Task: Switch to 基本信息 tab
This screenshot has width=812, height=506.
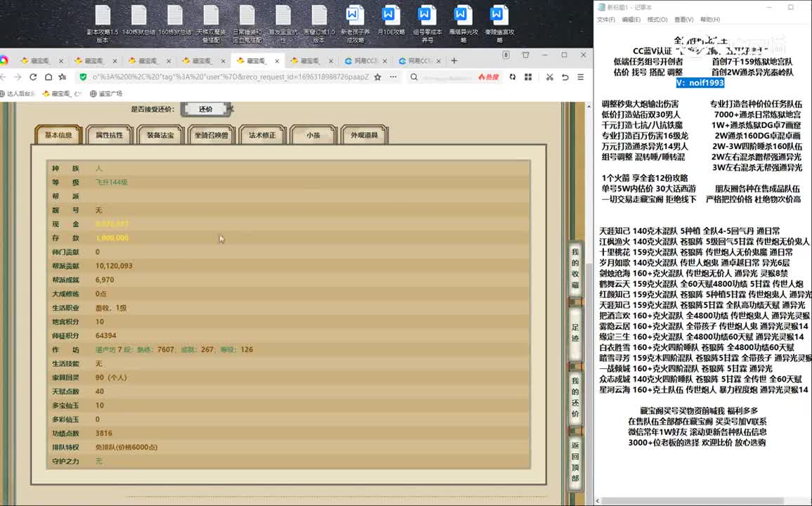Action: click(58, 135)
